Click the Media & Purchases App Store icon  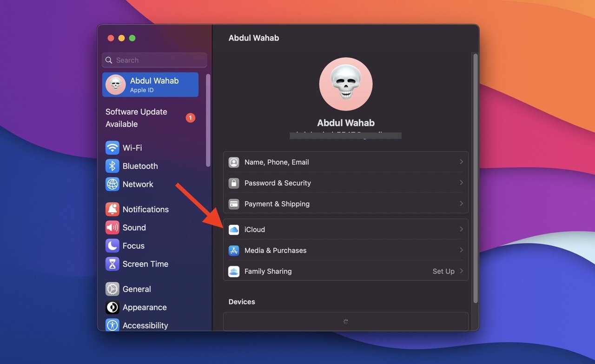[234, 251]
